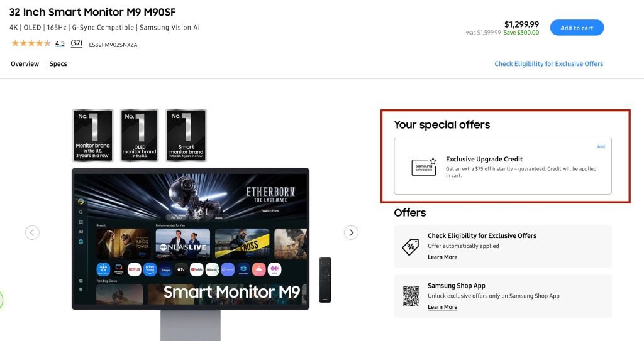Click the next image arrow in carousel
This screenshot has height=341, width=644.
[x=351, y=232]
